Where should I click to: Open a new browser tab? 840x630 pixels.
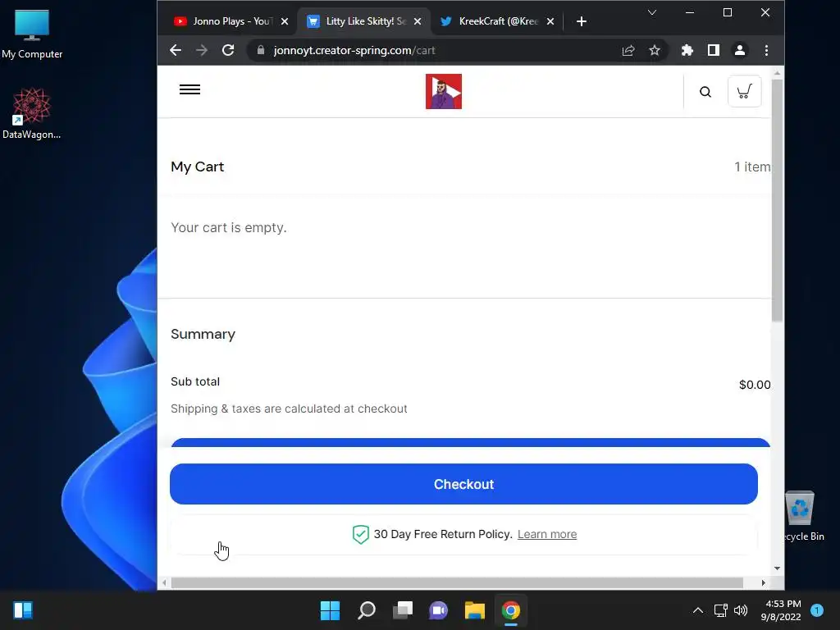(x=582, y=21)
